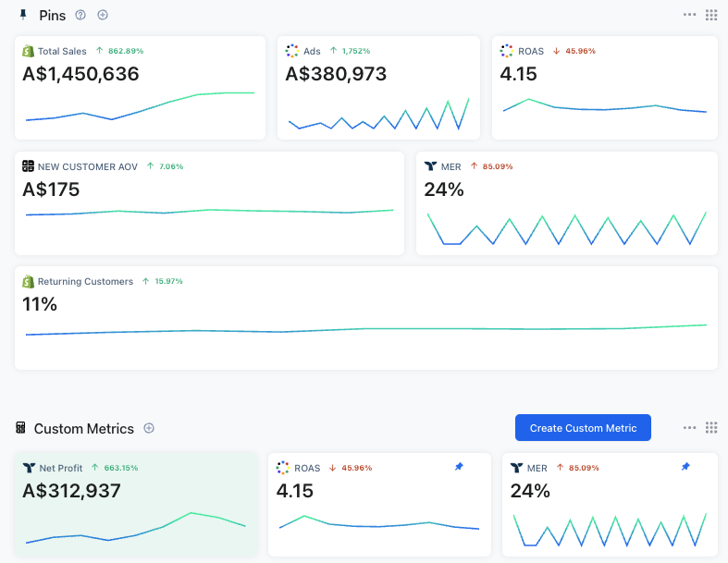The image size is (728, 563).
Task: Select the 24% value on Pins MER card
Action: [444, 190]
